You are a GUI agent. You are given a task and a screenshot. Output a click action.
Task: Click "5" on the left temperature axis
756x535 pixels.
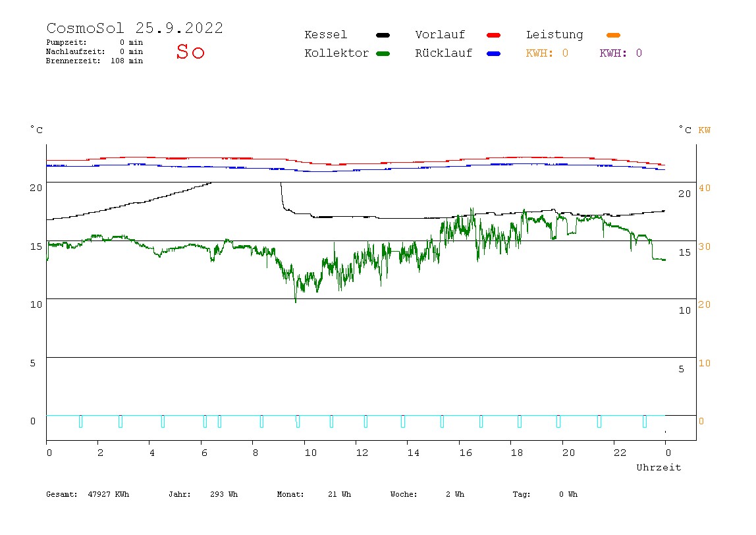pyautogui.click(x=33, y=363)
